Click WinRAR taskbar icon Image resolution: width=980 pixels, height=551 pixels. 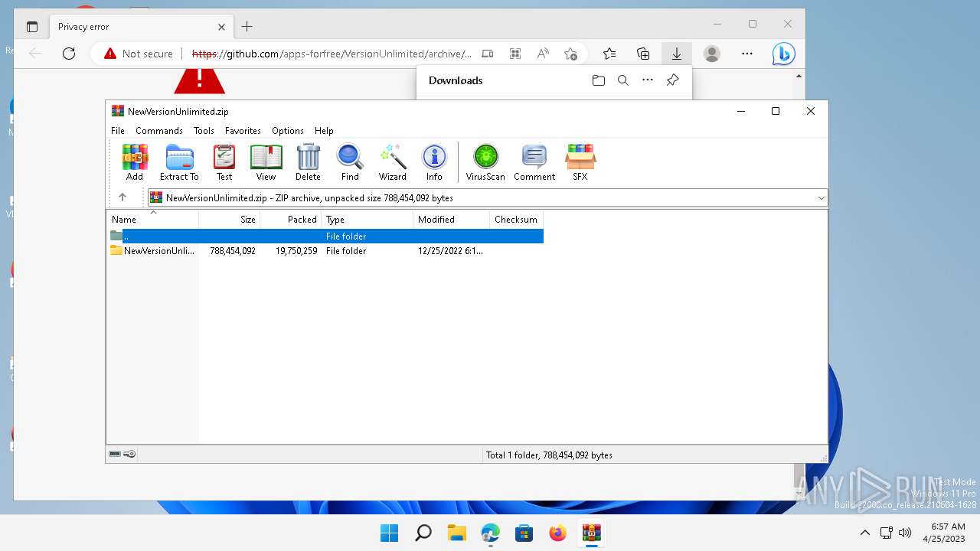592,533
